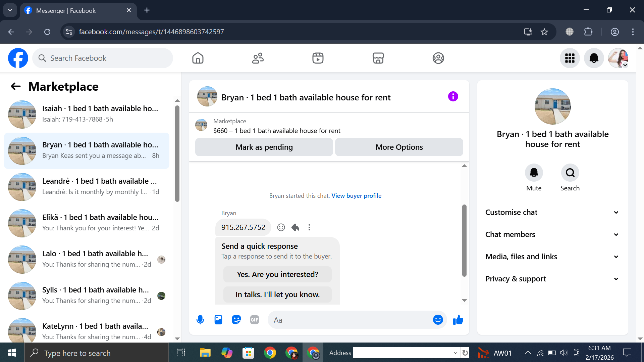The width and height of the screenshot is (644, 362).
Task: Open the Elîkä conversation
Action: click(x=87, y=223)
